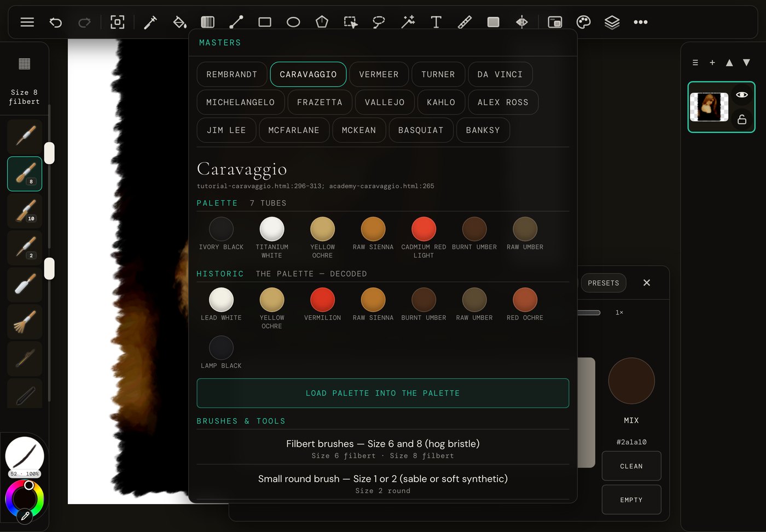The width and height of the screenshot is (766, 532).
Task: Add a new layer with plus
Action: coord(712,63)
